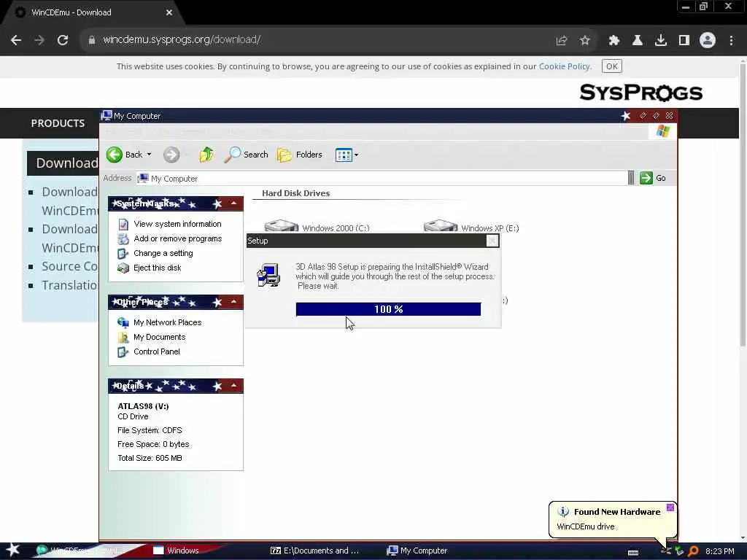This screenshot has width=747, height=560.
Task: Open the PRODUCTS menu on the website
Action: tap(58, 123)
